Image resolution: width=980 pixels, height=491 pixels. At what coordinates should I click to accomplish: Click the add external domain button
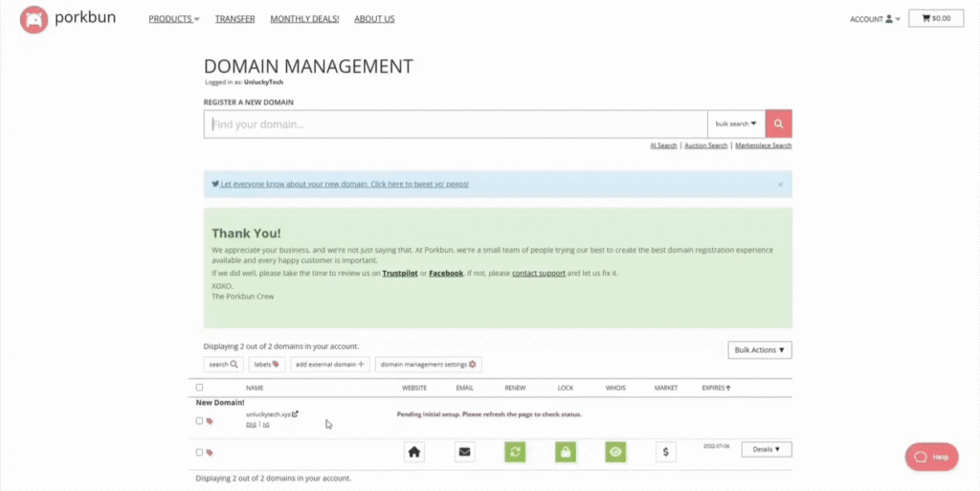[x=330, y=365]
